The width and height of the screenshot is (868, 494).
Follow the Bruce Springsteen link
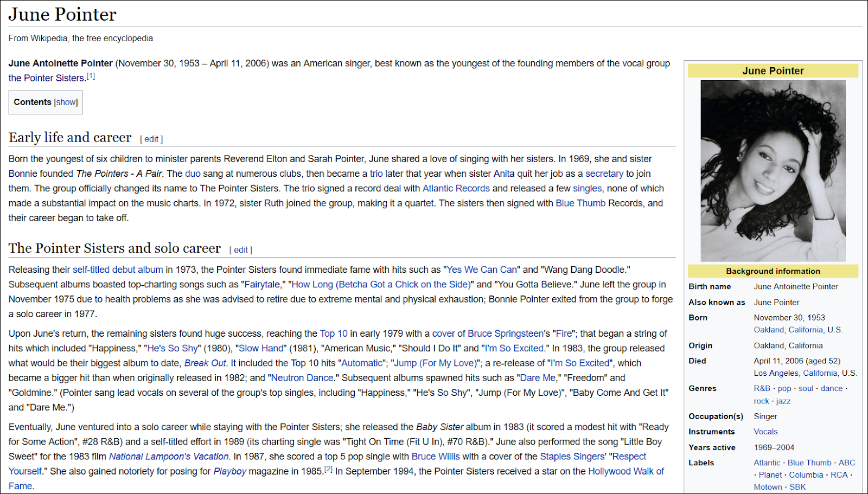click(x=506, y=333)
